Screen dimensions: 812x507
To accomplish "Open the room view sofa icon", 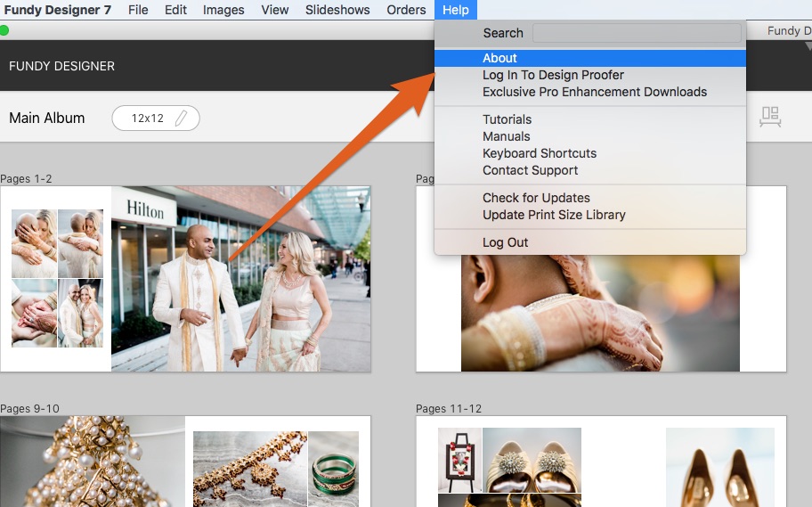I will tap(770, 117).
